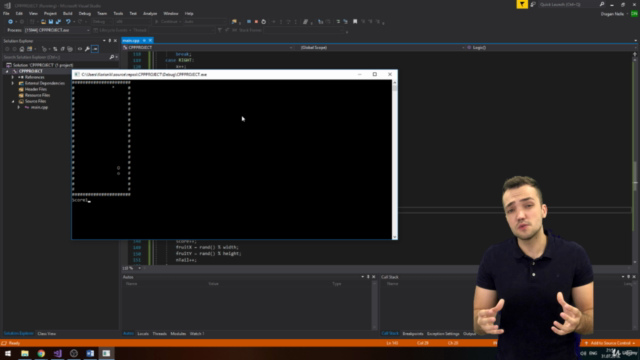Click Add to Source Control in status bar
This screenshot has height=360, width=640.
[610, 343]
